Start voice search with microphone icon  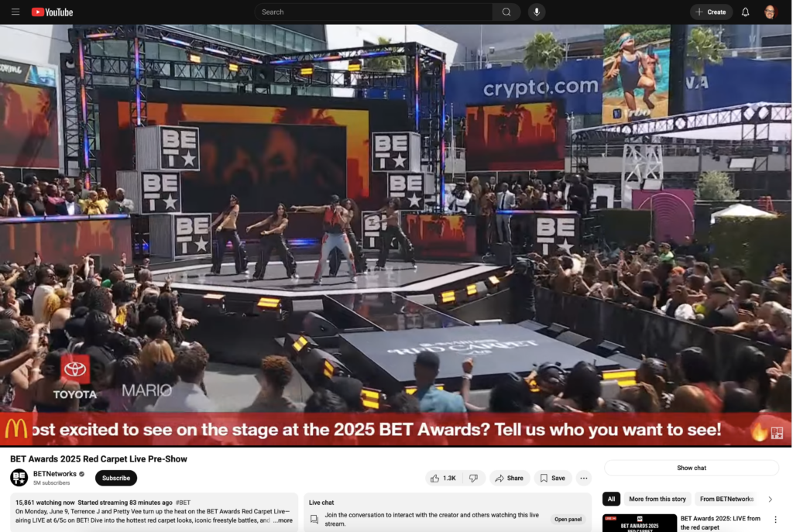[x=537, y=12]
